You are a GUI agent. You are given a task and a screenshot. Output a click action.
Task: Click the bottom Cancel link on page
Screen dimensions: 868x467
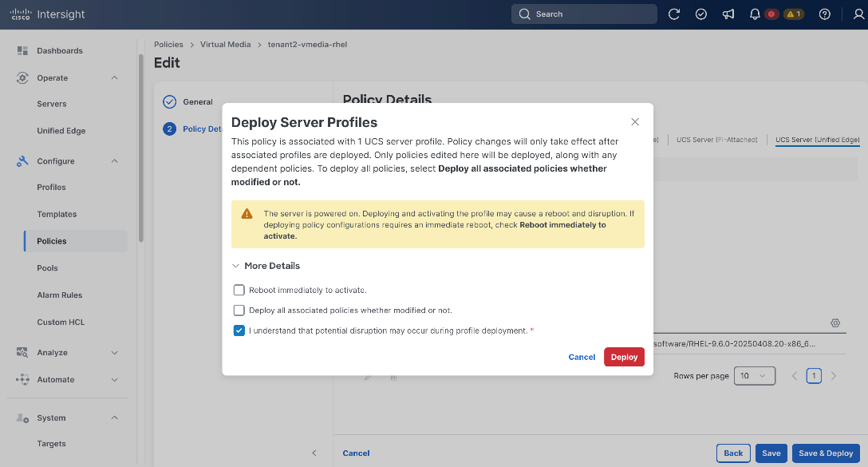pos(356,453)
